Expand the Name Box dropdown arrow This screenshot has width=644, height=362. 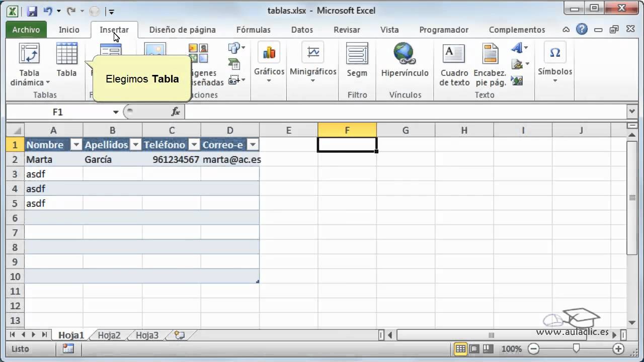[116, 112]
